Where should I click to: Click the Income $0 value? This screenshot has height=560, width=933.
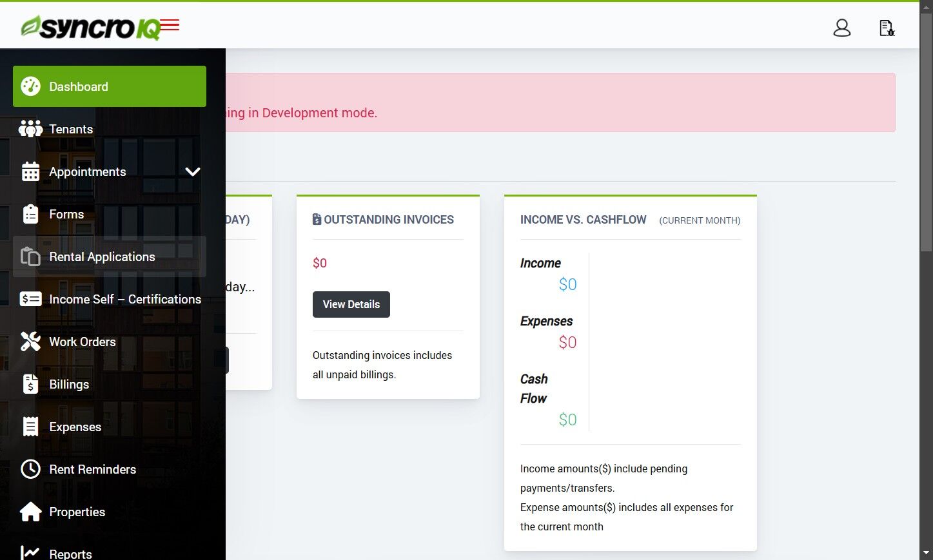tap(567, 284)
